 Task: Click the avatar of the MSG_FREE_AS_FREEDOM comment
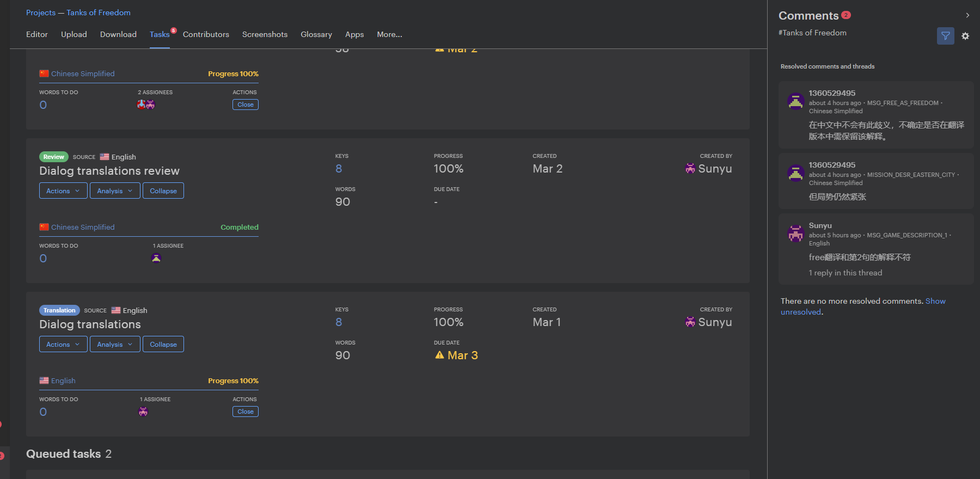coord(795,101)
